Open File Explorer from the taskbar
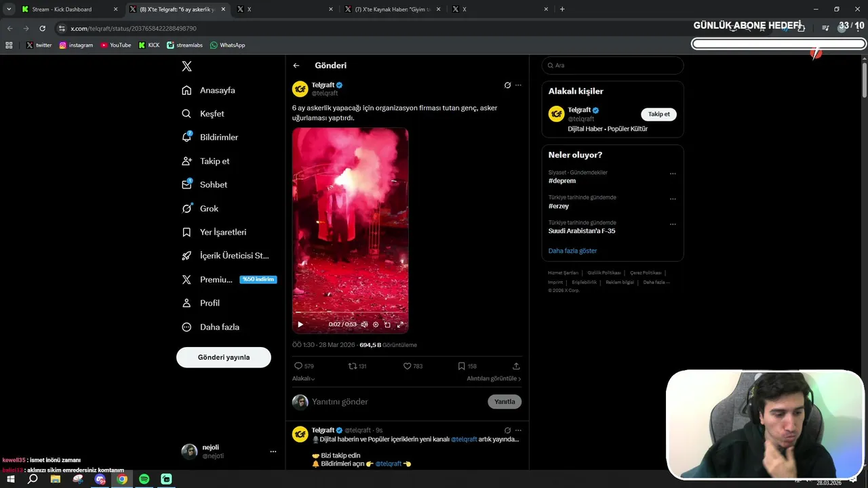 [x=56, y=479]
